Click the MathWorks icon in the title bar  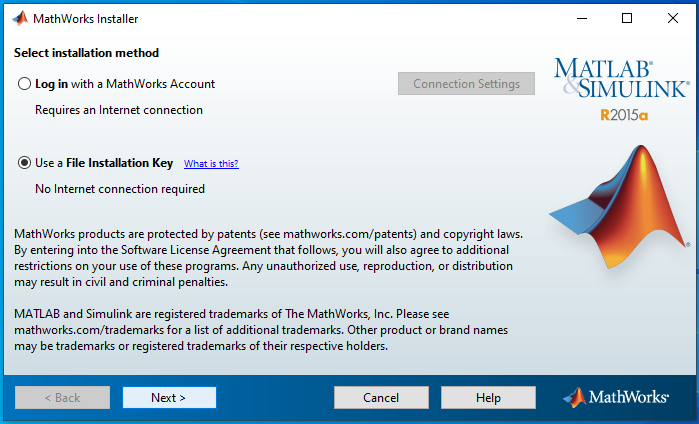tap(18, 18)
